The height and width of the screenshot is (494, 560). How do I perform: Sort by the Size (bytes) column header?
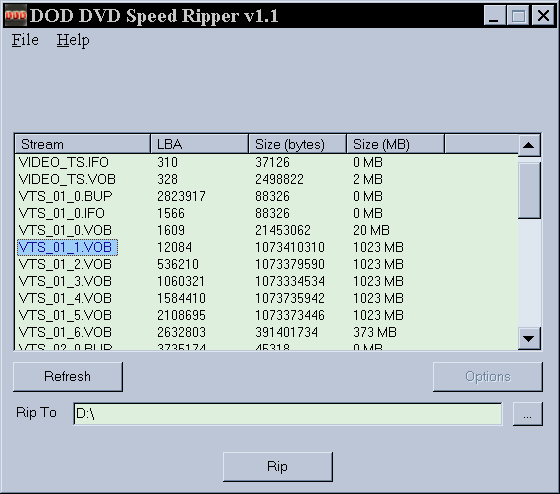[x=298, y=144]
